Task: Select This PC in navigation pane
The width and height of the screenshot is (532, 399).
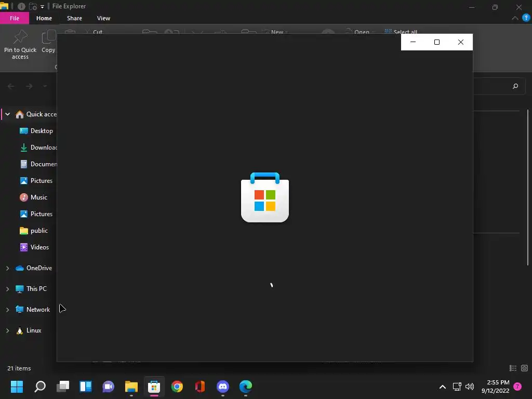Action: tap(31, 289)
